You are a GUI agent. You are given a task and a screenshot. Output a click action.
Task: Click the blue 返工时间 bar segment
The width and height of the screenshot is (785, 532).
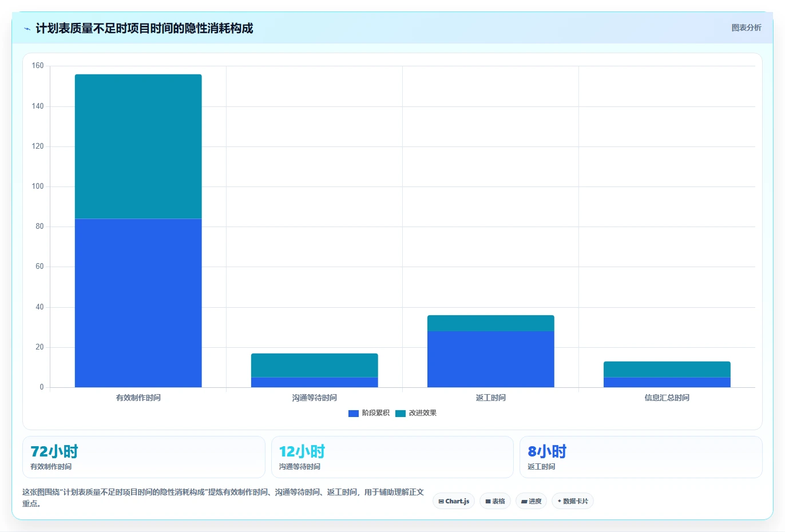pos(491,359)
